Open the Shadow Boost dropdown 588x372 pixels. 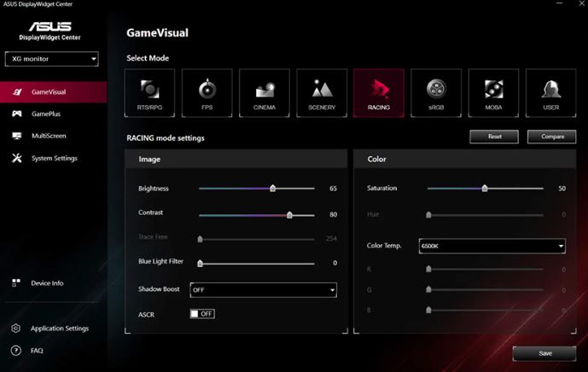click(x=263, y=290)
